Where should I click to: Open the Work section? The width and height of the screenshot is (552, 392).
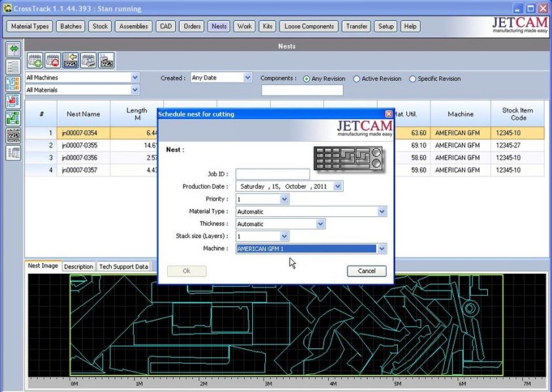tap(244, 26)
